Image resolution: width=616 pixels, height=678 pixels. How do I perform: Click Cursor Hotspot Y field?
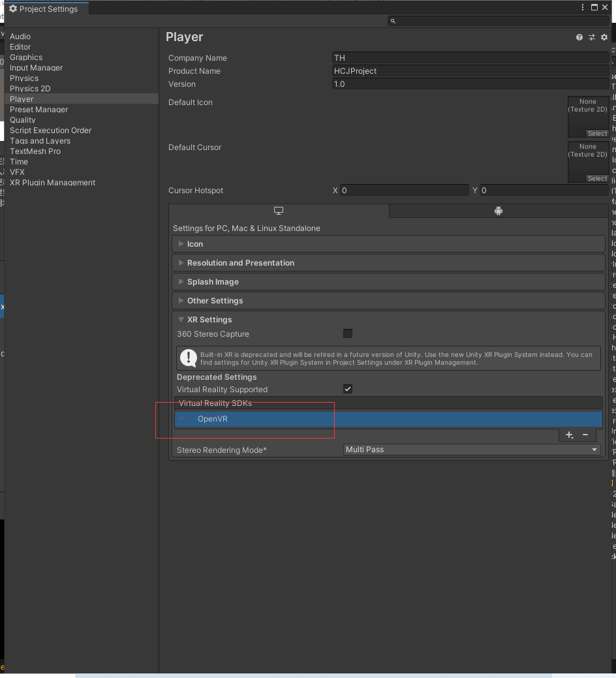click(544, 191)
